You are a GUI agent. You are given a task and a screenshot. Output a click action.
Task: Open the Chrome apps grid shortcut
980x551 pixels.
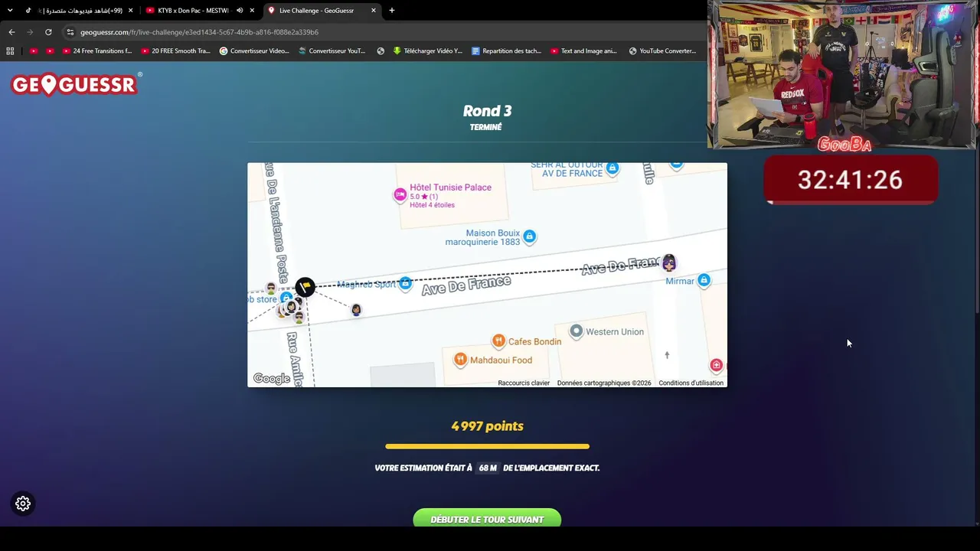click(10, 51)
